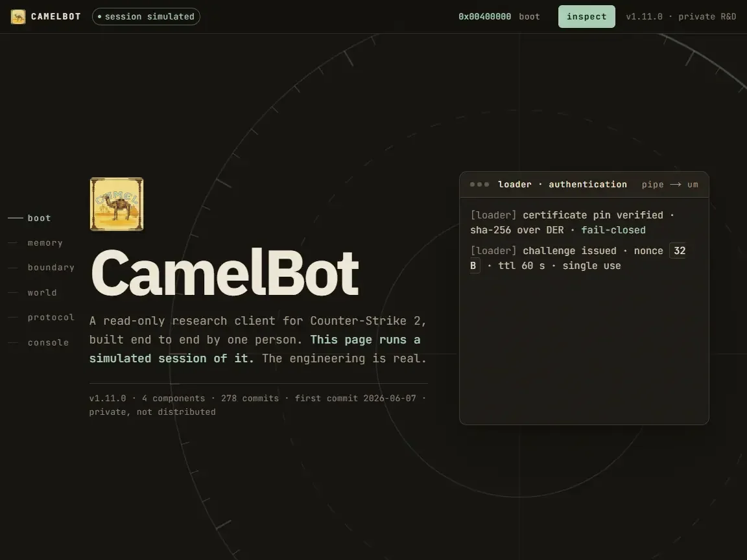Click the small camel logo in header
Viewport: 747px width, 560px height.
click(18, 17)
